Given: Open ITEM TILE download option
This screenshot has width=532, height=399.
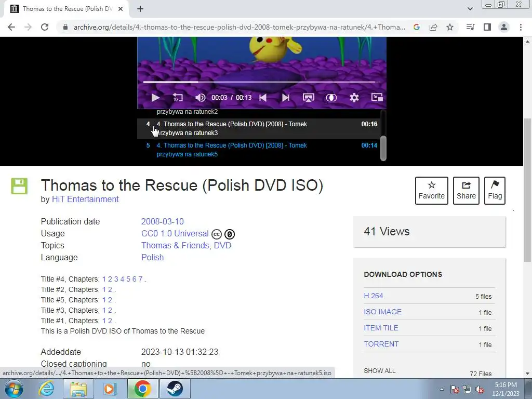Looking at the screenshot, I should click(381, 328).
